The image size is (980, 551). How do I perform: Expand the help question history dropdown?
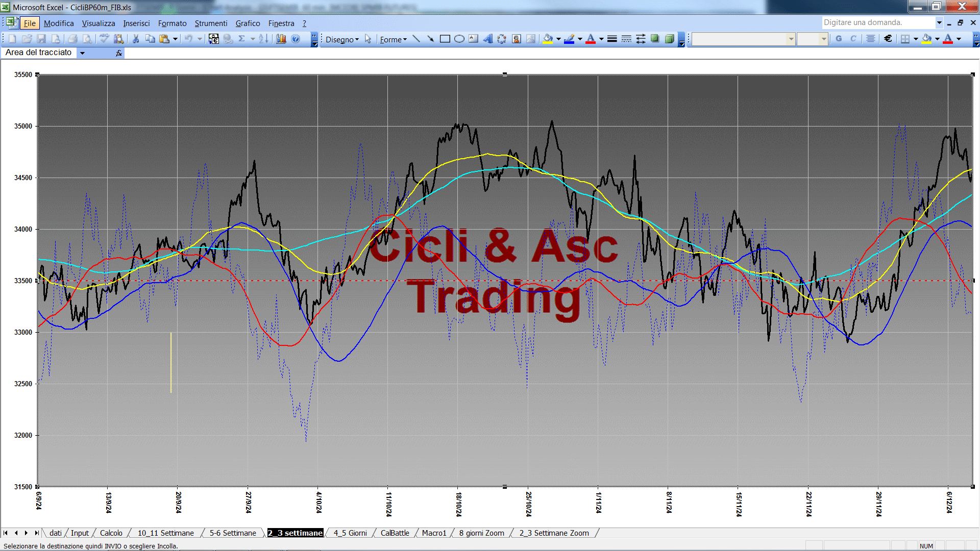coord(939,22)
